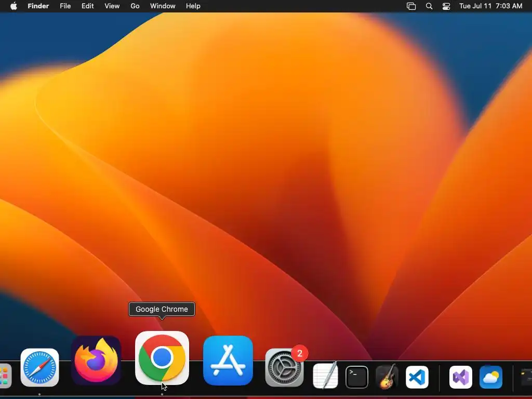
Task: Click the Stage Manager menu bar icon
Action: pyautogui.click(x=411, y=6)
